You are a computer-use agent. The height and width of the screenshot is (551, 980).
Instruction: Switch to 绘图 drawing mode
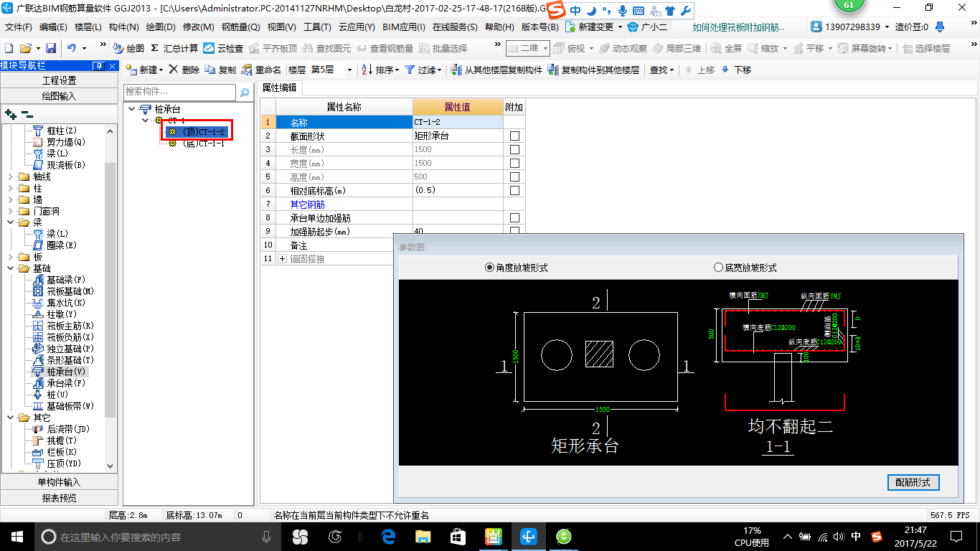click(128, 48)
